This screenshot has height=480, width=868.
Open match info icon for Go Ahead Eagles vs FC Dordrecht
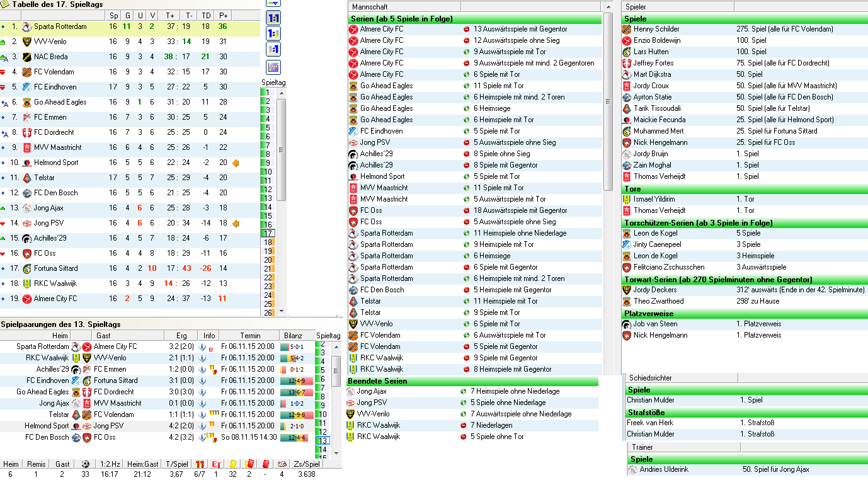[202, 392]
